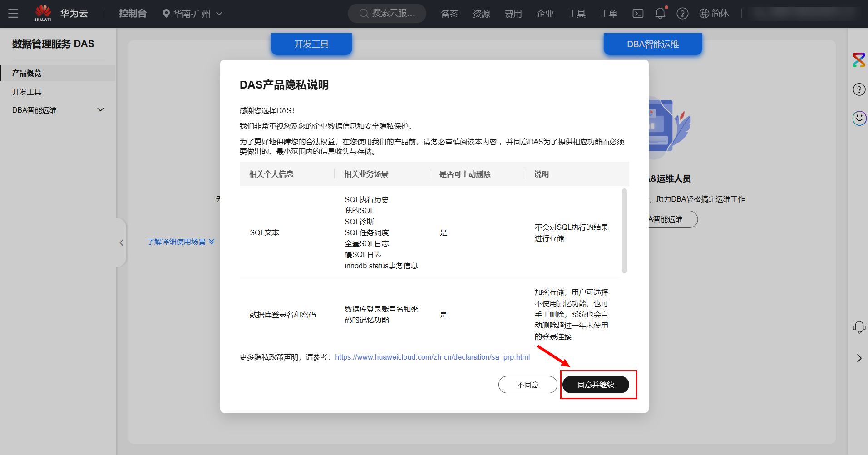
Task: Open the 工具 menu item
Action: click(x=577, y=14)
